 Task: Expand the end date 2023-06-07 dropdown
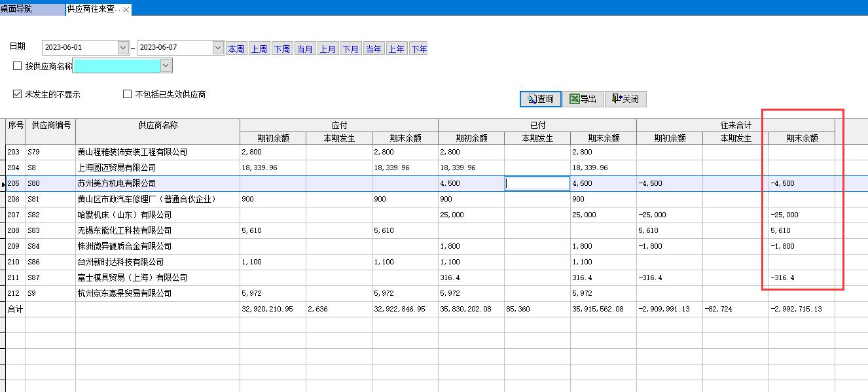[218, 48]
